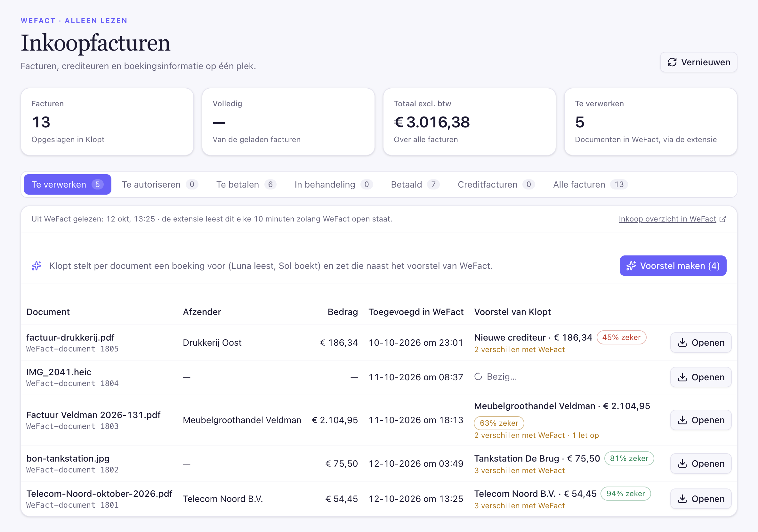Click the 63% zeker confidence badge
The height and width of the screenshot is (532, 758).
(x=499, y=423)
